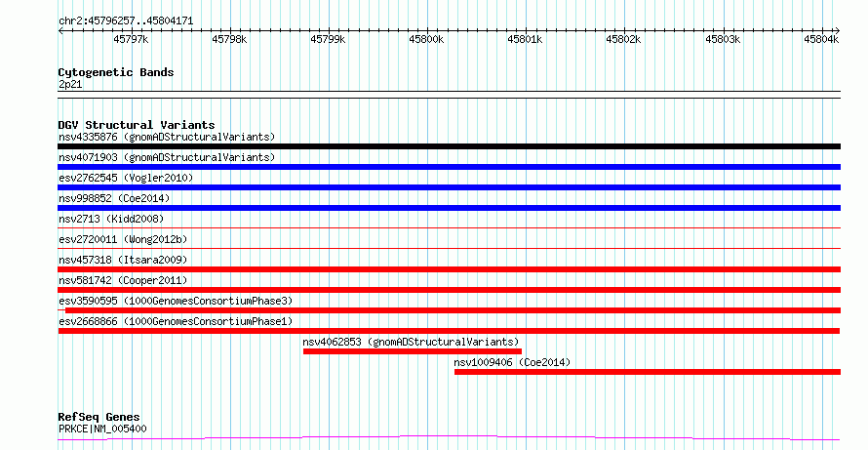
Task: Click the 45804k ruler position
Action: pos(821,39)
